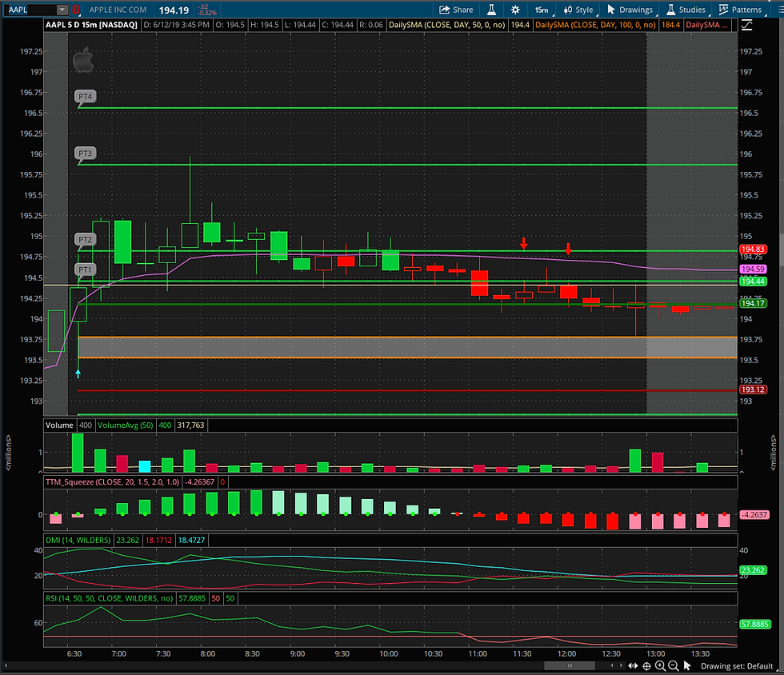Click the 23.262 DMI value label
This screenshot has height=675, width=784.
click(753, 570)
